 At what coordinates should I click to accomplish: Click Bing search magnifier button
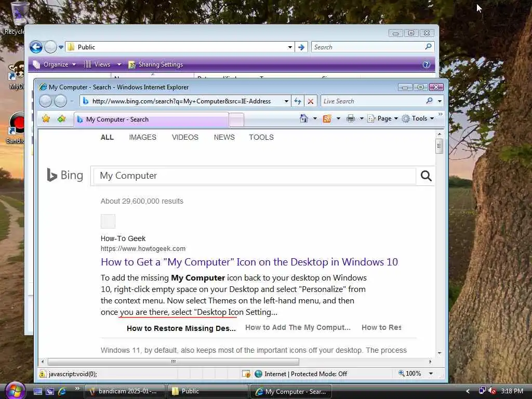(x=426, y=176)
